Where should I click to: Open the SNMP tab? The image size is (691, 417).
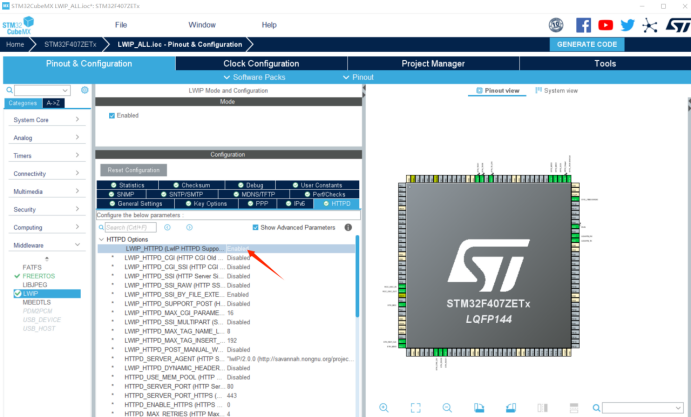pos(122,194)
